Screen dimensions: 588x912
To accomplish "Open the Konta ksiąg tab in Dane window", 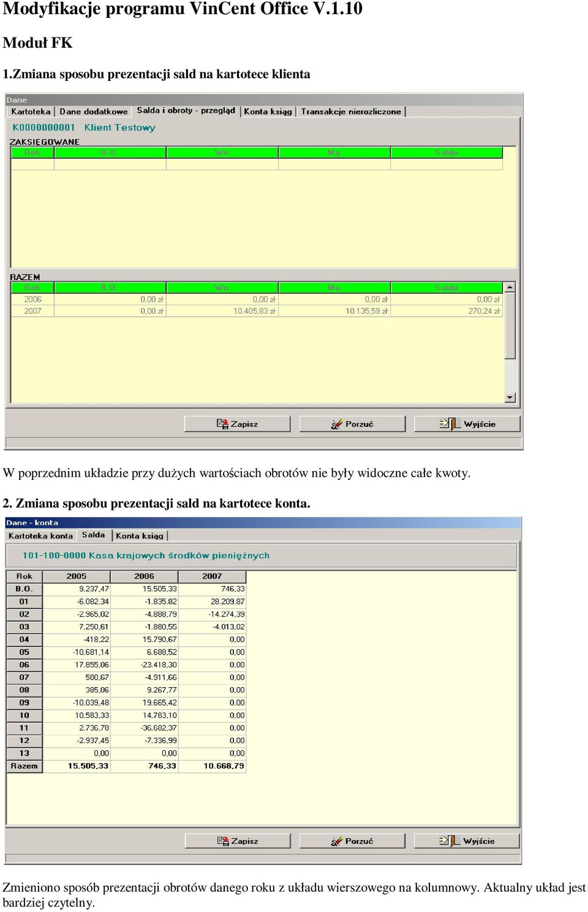I will (x=268, y=112).
